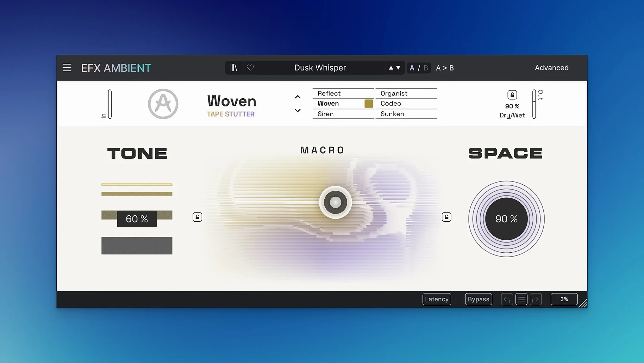
Task: Click the Arturia logo circle
Action: click(x=163, y=104)
